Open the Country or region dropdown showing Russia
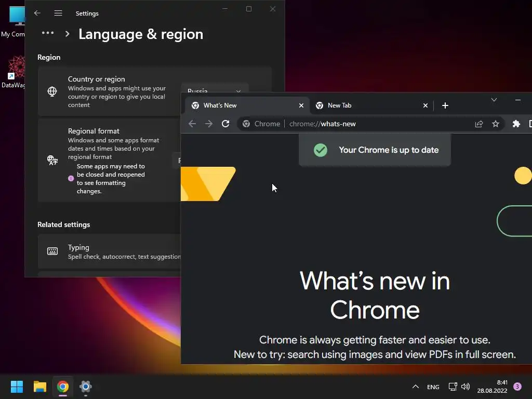The image size is (532, 399). coord(215,88)
